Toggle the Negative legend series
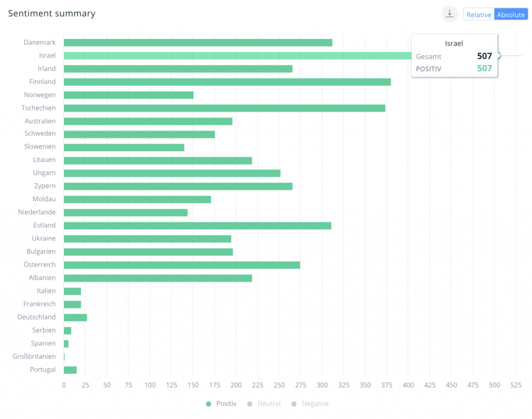 tap(315, 404)
